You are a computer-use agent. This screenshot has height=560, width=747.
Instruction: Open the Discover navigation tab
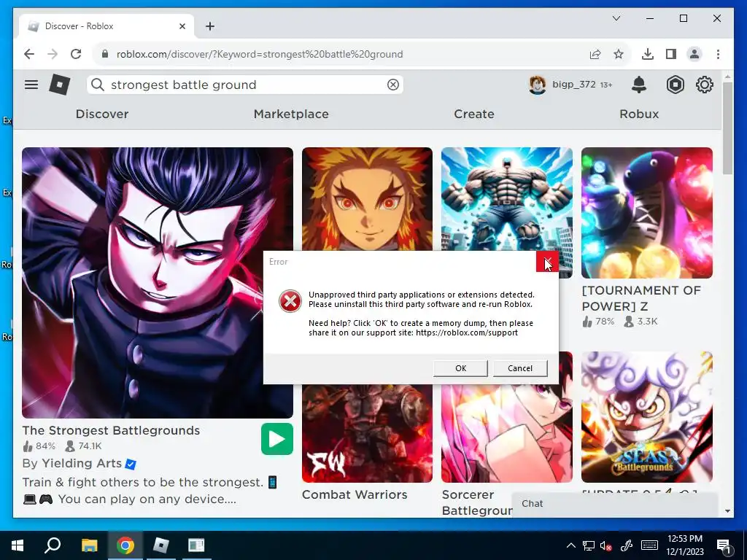point(102,114)
